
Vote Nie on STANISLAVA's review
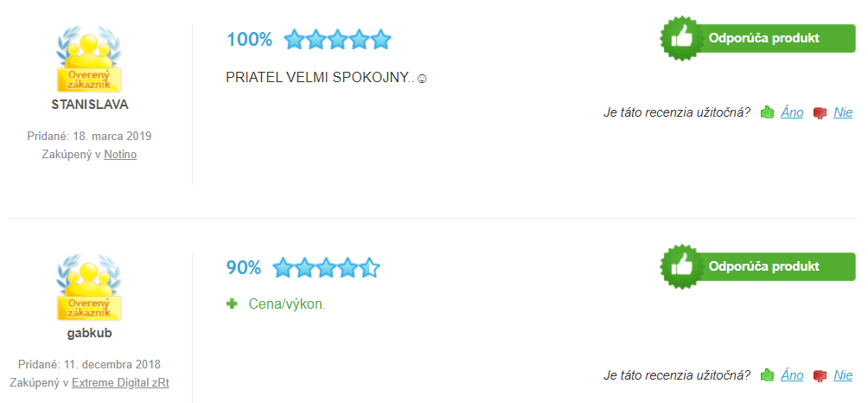click(843, 113)
